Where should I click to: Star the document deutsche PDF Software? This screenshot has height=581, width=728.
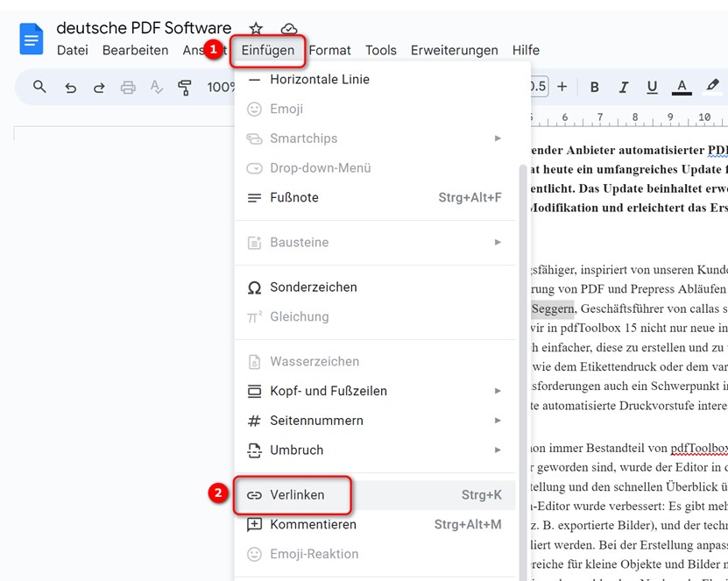tap(256, 29)
